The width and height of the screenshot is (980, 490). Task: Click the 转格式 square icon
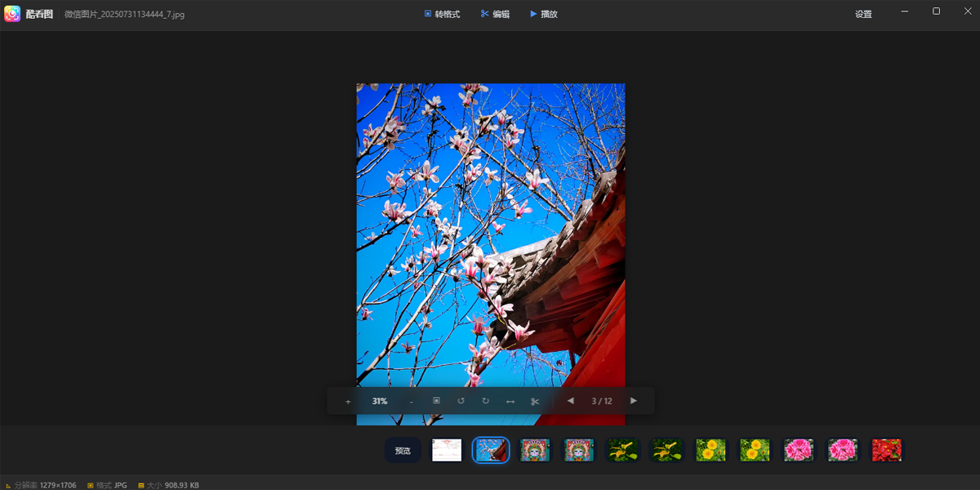click(x=428, y=14)
